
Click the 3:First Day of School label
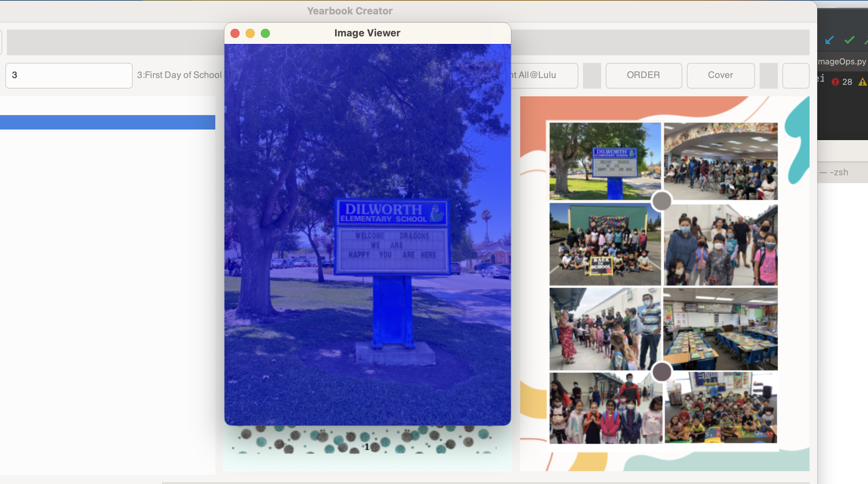tap(179, 75)
